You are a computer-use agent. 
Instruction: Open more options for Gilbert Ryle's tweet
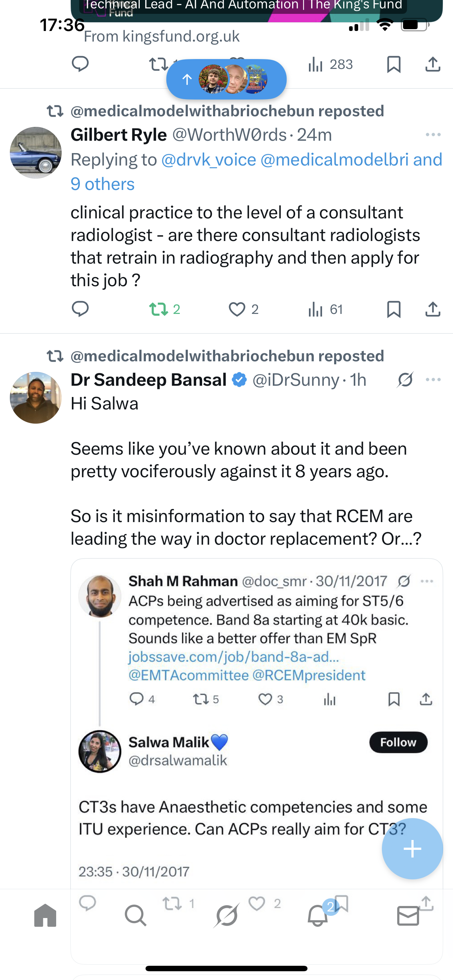(433, 135)
